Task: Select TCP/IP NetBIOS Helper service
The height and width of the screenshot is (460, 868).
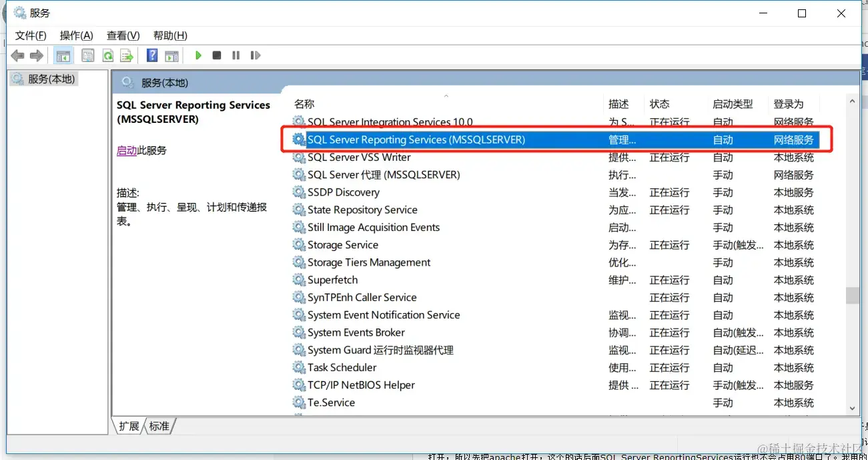Action: [x=555, y=385]
